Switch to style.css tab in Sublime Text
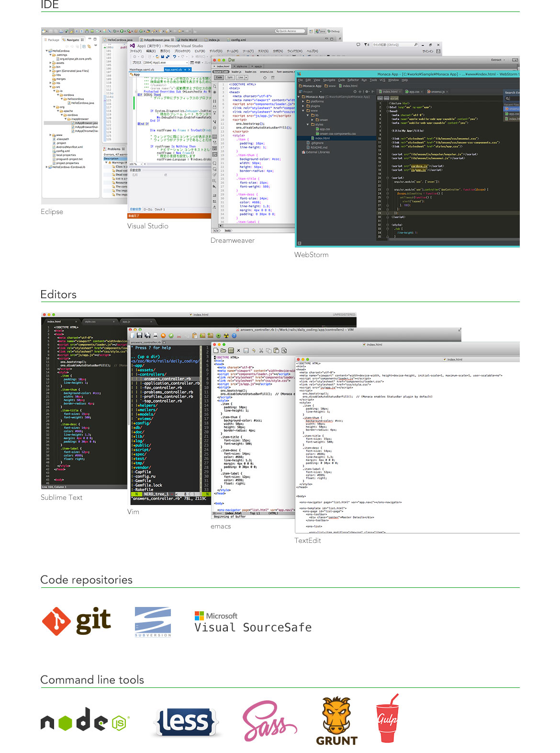Screen dimensions: 560x753 90,322
